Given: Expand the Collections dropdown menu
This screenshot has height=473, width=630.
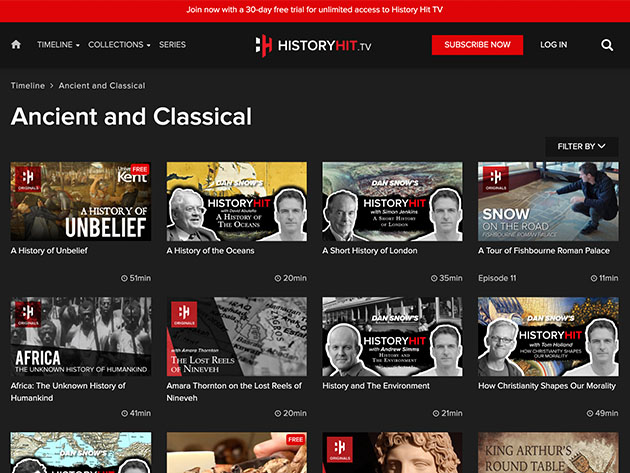Looking at the screenshot, I should pyautogui.click(x=119, y=45).
